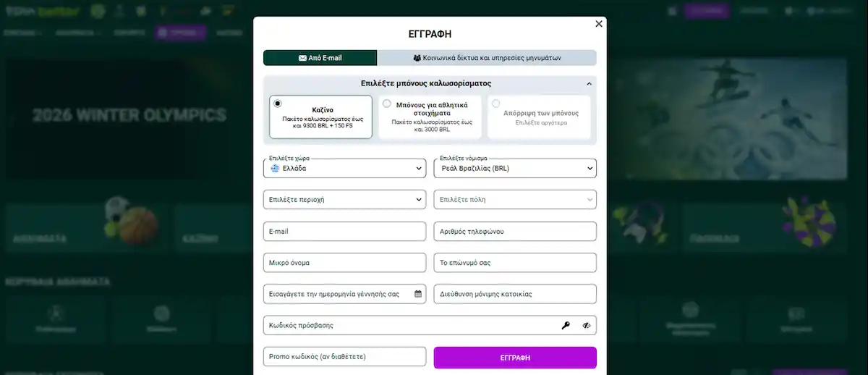Select the Απόρριψη των μπόνους radio option
This screenshot has height=375, width=868.
[495, 104]
